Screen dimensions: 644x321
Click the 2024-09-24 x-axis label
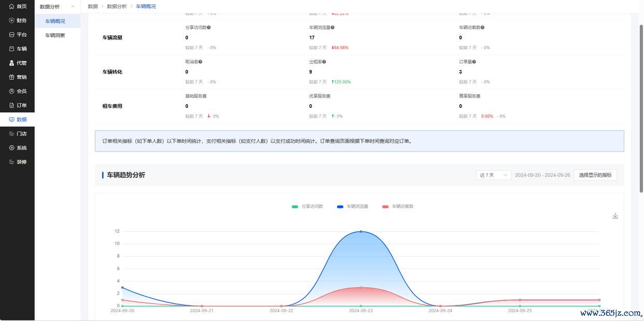tap(440, 311)
